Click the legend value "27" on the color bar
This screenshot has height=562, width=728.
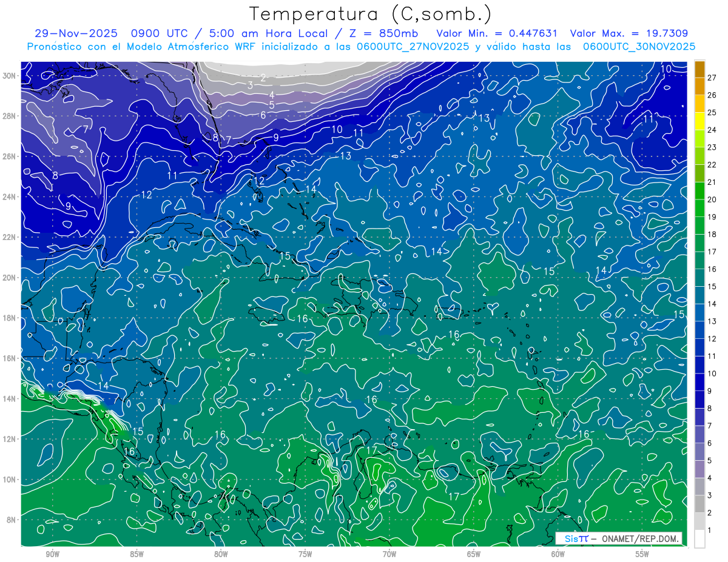pyautogui.click(x=712, y=77)
